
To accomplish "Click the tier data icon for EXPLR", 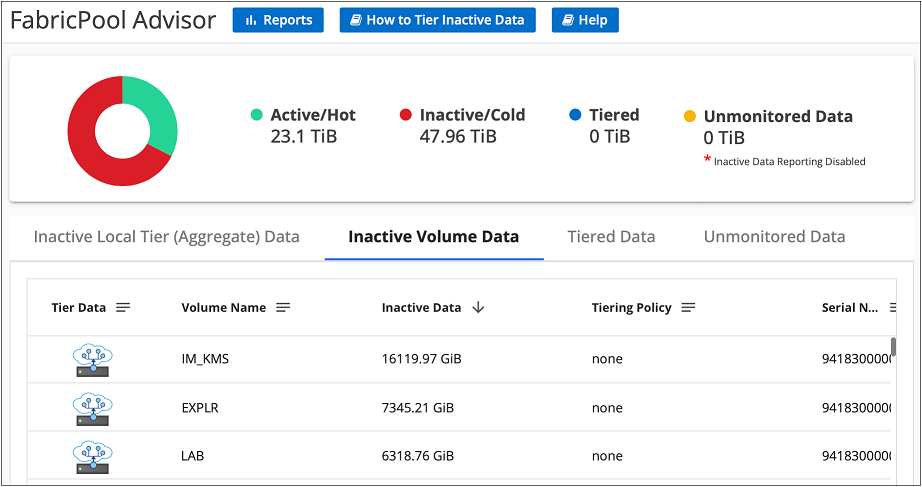I will (x=92, y=408).
